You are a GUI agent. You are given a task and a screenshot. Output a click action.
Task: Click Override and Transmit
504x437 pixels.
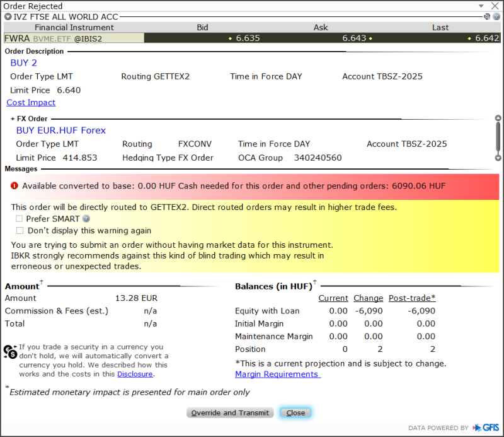coord(230,412)
